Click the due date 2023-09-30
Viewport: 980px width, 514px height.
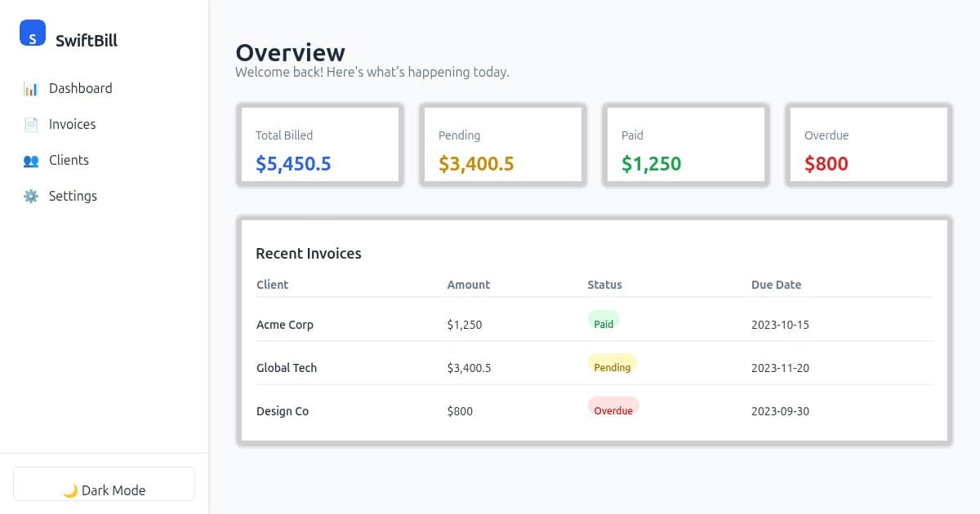(x=780, y=411)
